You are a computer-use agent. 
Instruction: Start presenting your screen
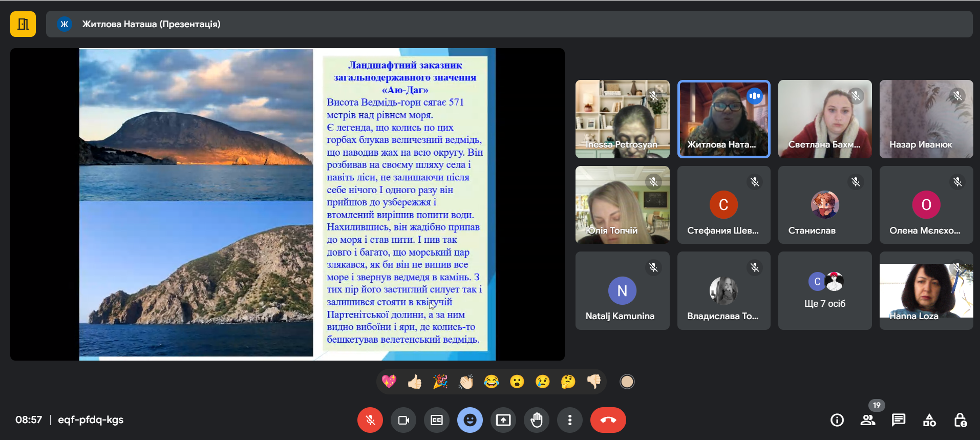click(x=503, y=420)
